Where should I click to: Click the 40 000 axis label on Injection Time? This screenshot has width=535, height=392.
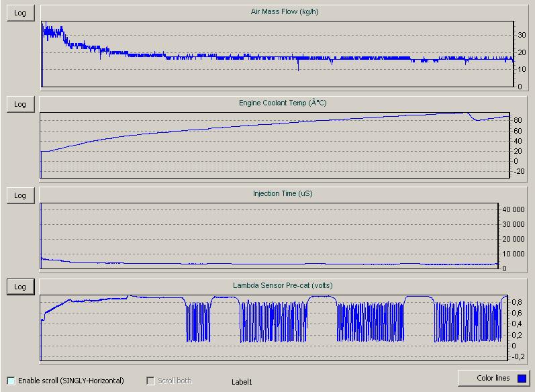coord(513,209)
